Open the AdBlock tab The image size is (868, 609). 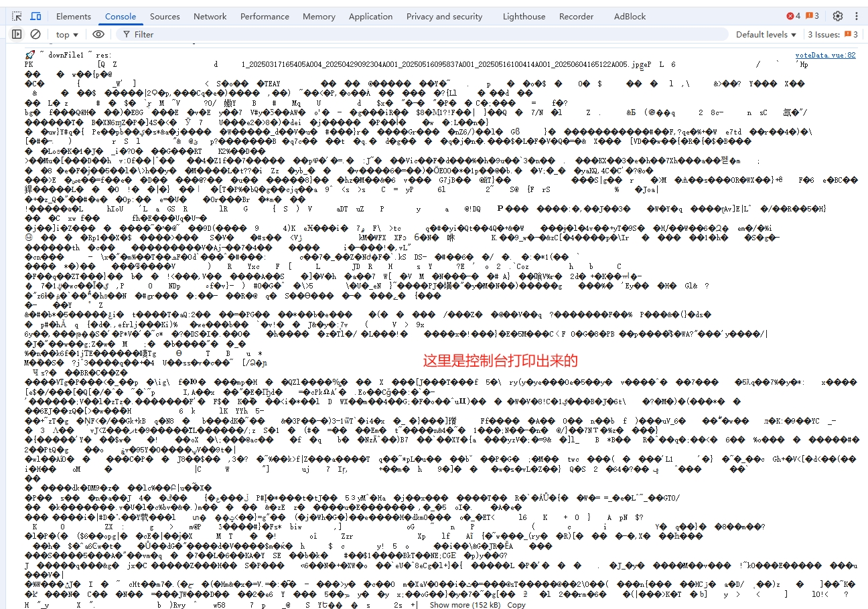click(630, 16)
